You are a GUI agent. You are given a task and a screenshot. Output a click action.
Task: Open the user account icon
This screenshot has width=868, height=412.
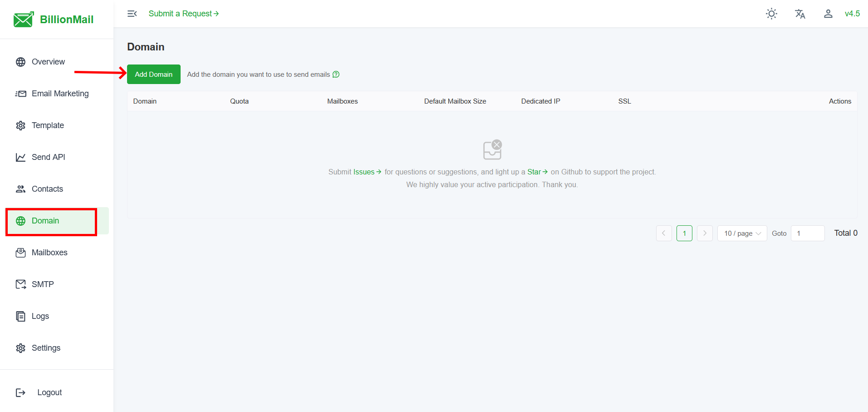828,14
